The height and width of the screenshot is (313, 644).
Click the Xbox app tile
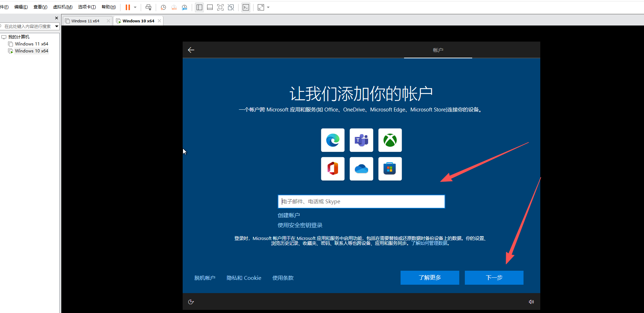tap(390, 140)
